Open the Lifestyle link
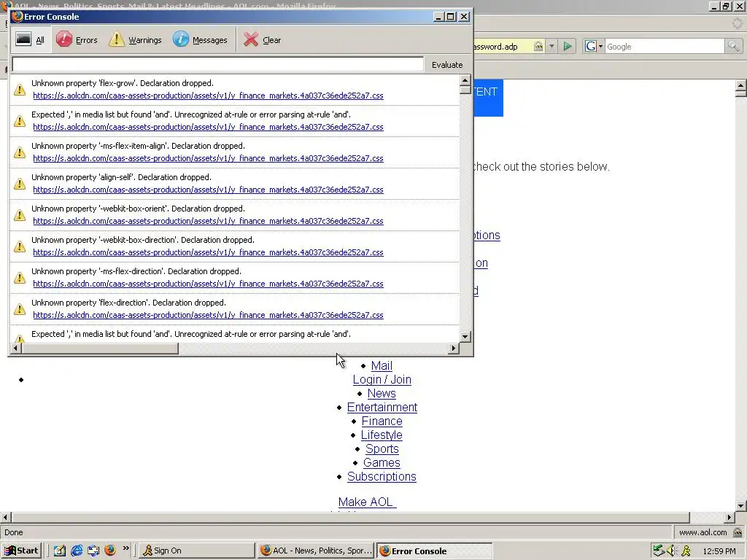The height and width of the screenshot is (560, 747). point(382,435)
